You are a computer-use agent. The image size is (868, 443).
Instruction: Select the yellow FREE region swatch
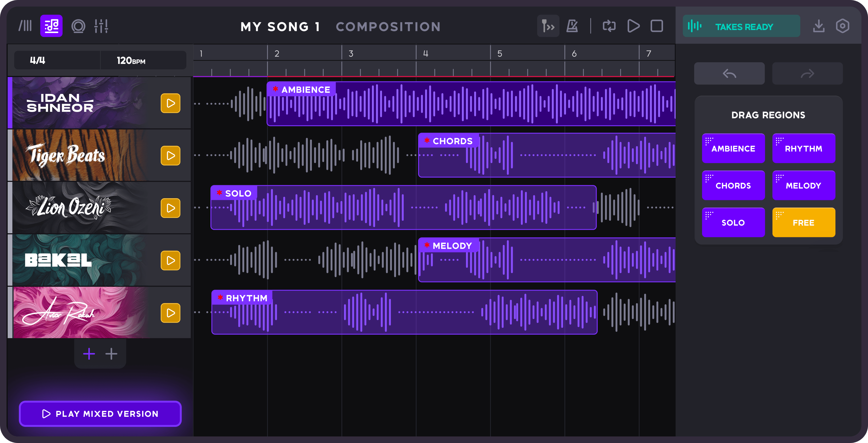click(803, 223)
